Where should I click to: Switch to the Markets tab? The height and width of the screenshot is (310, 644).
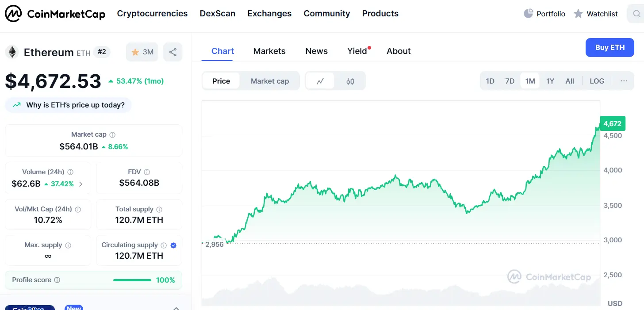coord(269,51)
